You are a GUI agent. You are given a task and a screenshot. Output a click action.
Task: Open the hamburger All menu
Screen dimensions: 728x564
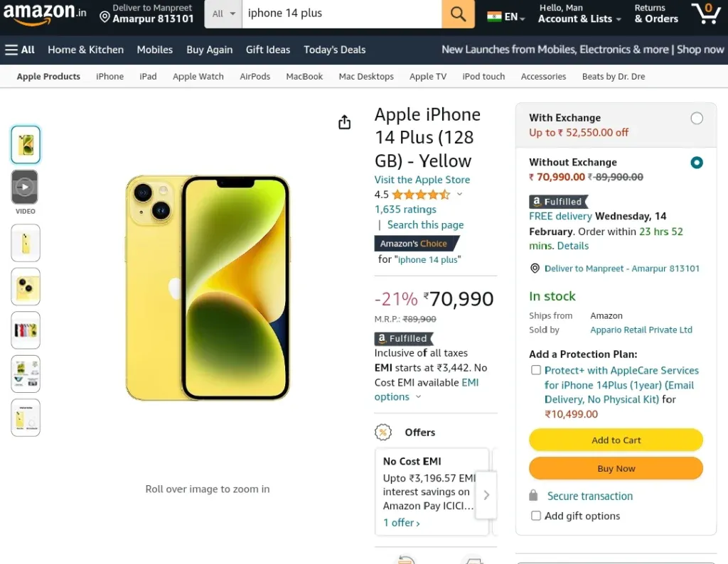(19, 50)
